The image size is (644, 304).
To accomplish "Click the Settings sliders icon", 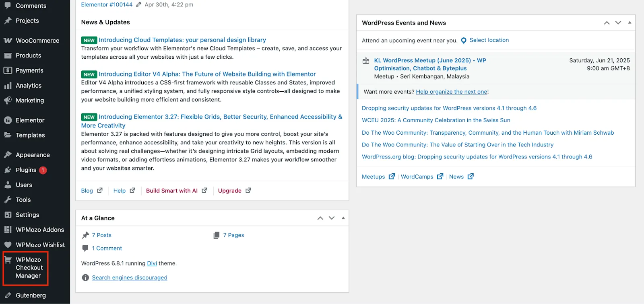I will point(8,215).
